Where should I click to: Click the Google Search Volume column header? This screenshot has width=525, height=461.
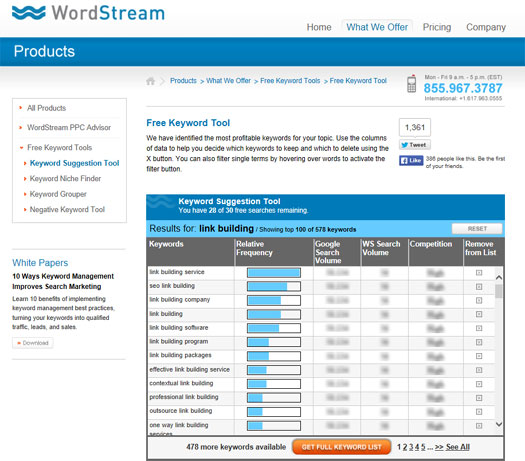[337, 252]
